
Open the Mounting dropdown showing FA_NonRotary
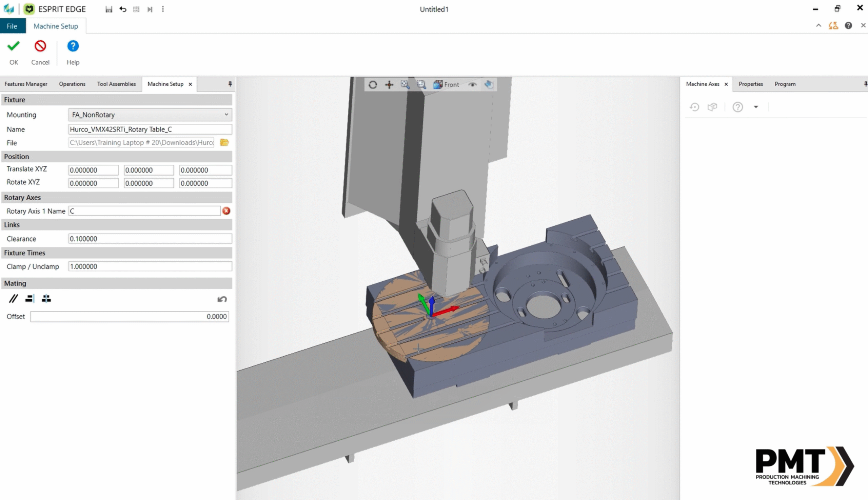[150, 115]
